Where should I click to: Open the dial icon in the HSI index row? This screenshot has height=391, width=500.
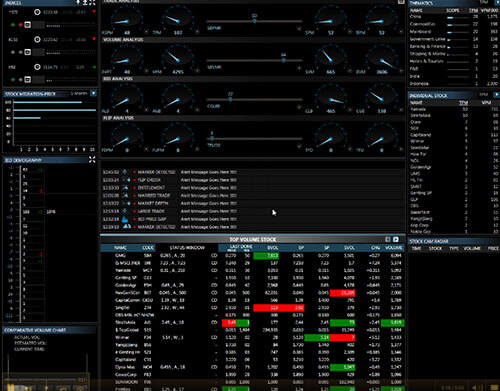point(37,67)
